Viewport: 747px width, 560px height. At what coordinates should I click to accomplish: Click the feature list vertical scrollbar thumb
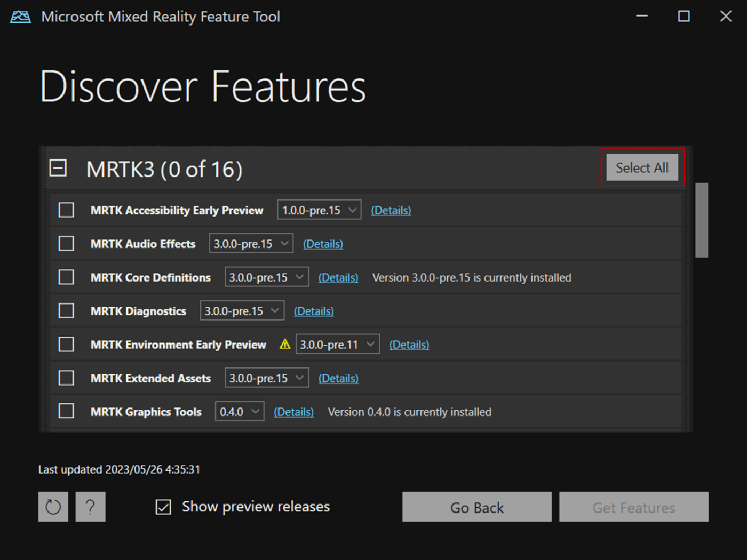pyautogui.click(x=702, y=220)
